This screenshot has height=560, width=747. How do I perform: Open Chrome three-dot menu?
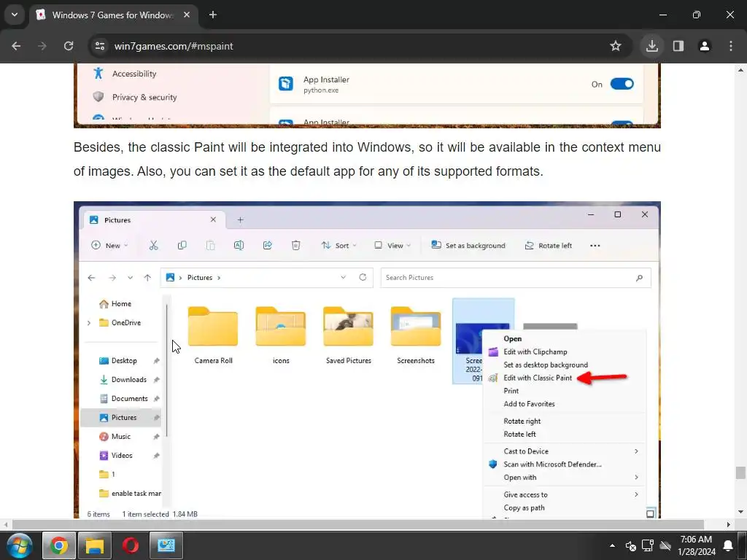pyautogui.click(x=731, y=46)
